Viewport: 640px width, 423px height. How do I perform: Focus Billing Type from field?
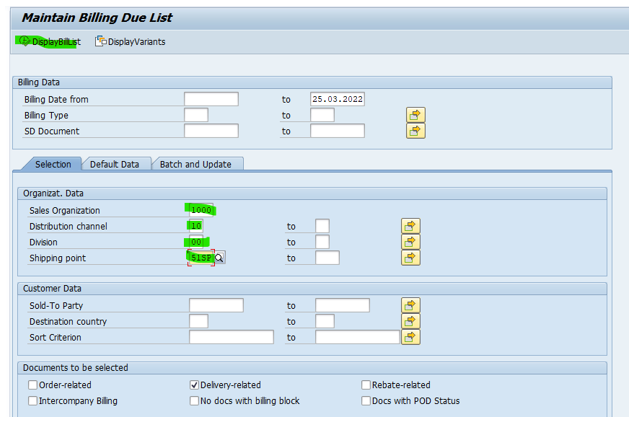[x=196, y=115]
